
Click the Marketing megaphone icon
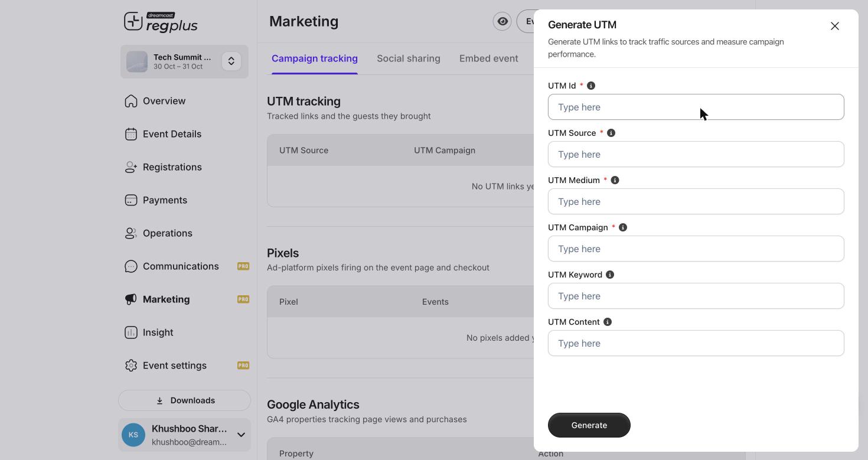(x=131, y=299)
